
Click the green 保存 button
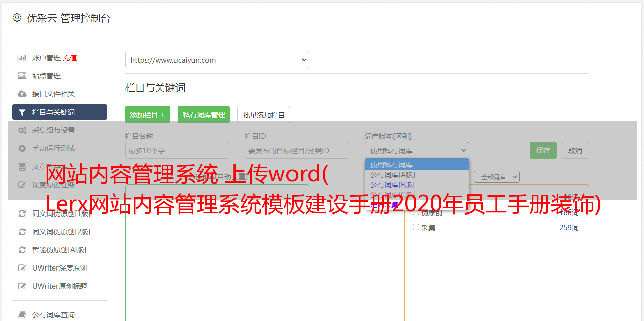[x=543, y=150]
